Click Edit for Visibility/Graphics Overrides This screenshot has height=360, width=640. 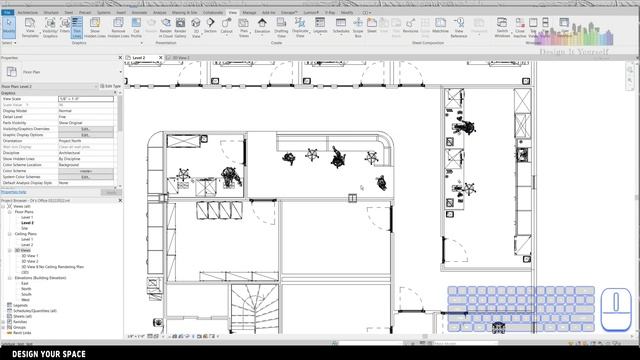(x=86, y=129)
